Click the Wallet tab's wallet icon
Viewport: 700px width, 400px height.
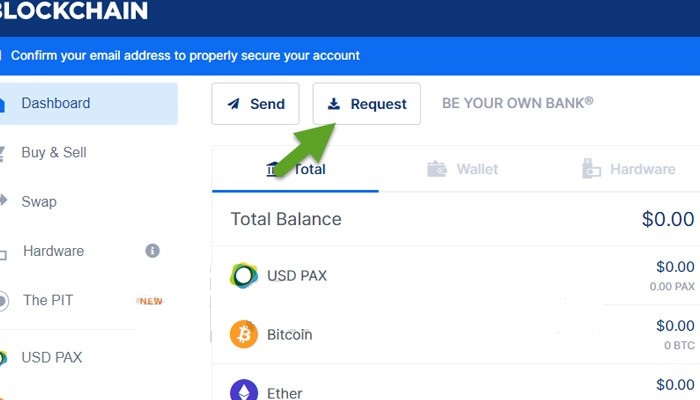437,169
